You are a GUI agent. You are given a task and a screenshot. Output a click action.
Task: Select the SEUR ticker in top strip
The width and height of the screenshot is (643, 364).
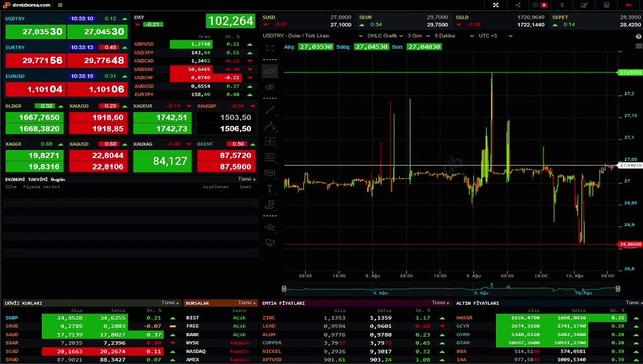pyautogui.click(x=403, y=21)
